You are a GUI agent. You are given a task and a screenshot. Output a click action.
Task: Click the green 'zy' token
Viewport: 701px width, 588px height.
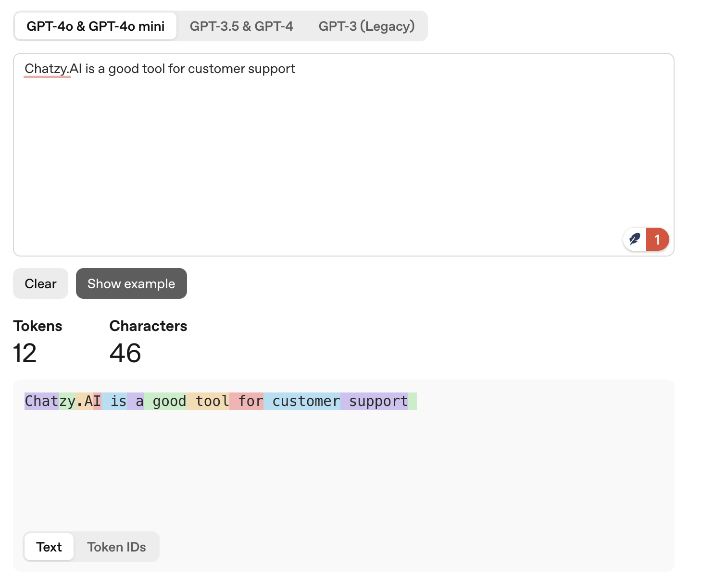[67, 401]
